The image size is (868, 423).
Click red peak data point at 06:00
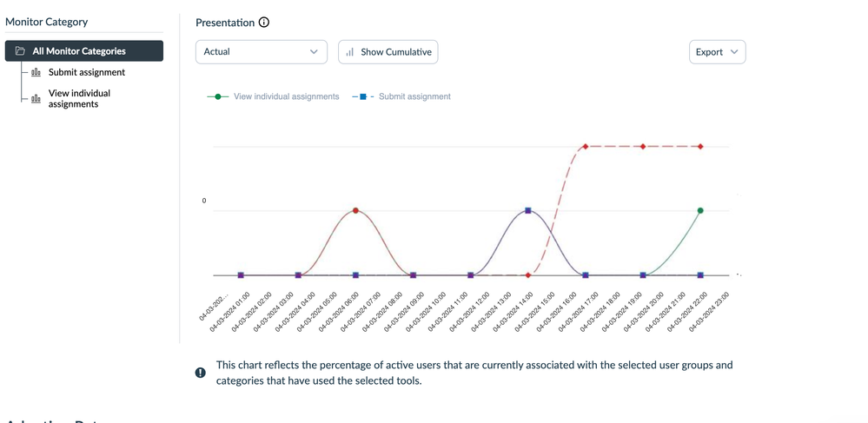coord(355,210)
